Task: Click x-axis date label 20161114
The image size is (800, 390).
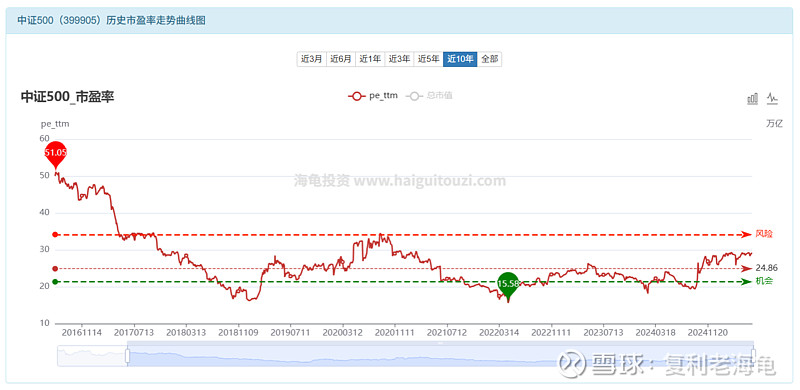Action: click(82, 333)
